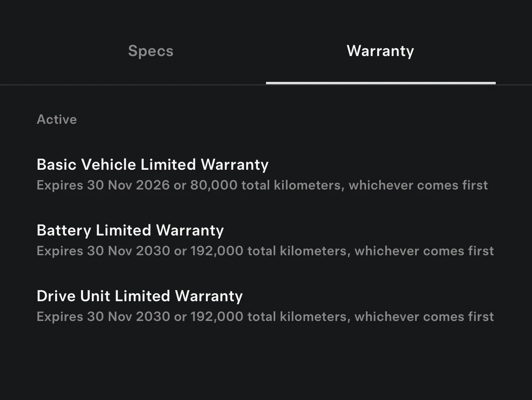Click the Basic Vehicle warranty expiration text
Image resolution: width=532 pixels, height=400 pixels.
(262, 185)
